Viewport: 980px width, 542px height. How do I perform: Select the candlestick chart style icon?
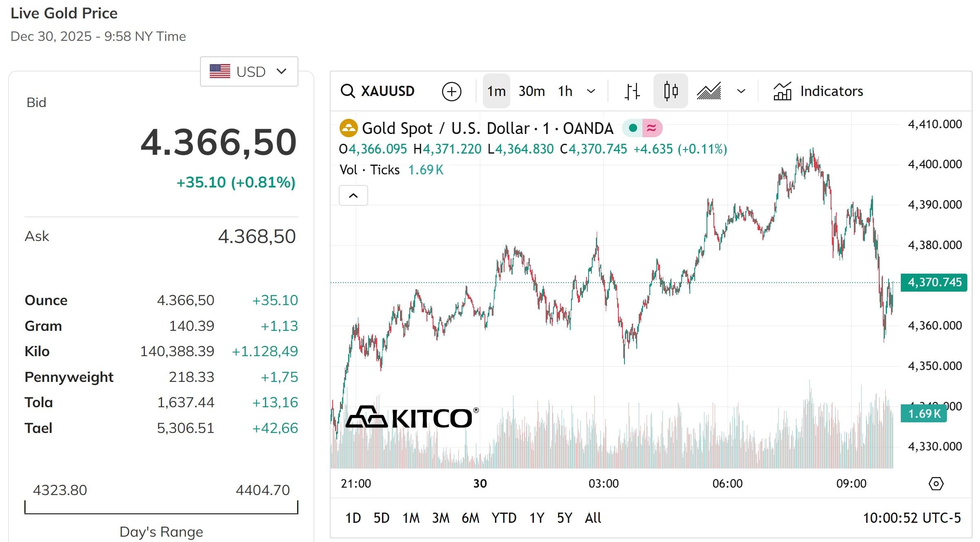point(671,91)
